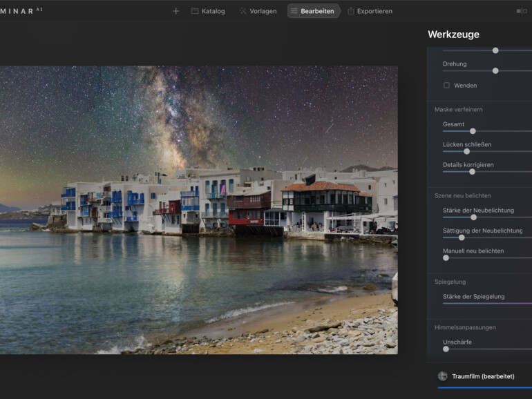Click the Exportieren share icon
The height and width of the screenshot is (399, 532).
[x=351, y=11]
